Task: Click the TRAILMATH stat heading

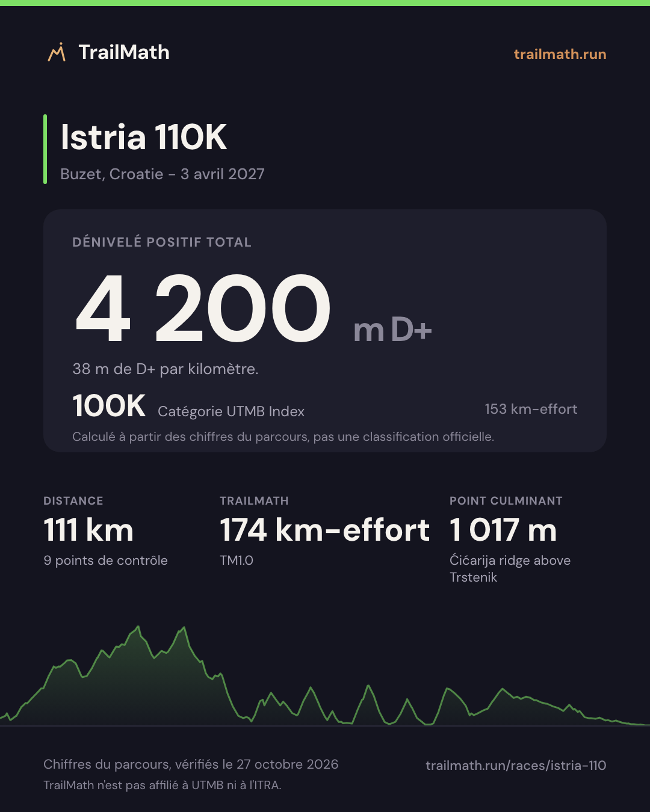Action: pyautogui.click(x=254, y=500)
